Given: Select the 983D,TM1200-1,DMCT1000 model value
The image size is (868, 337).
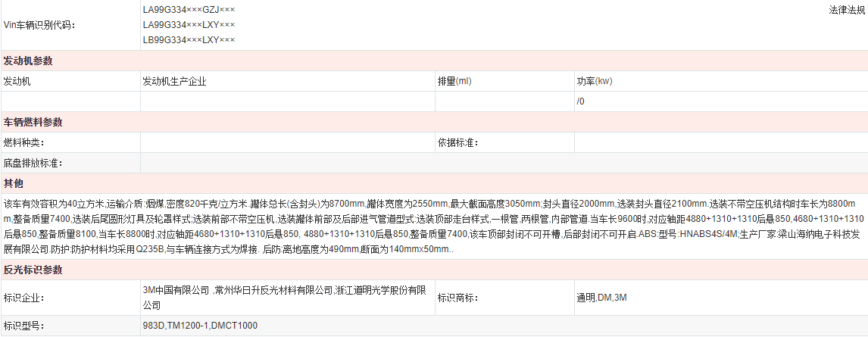Looking at the screenshot, I should (200, 326).
